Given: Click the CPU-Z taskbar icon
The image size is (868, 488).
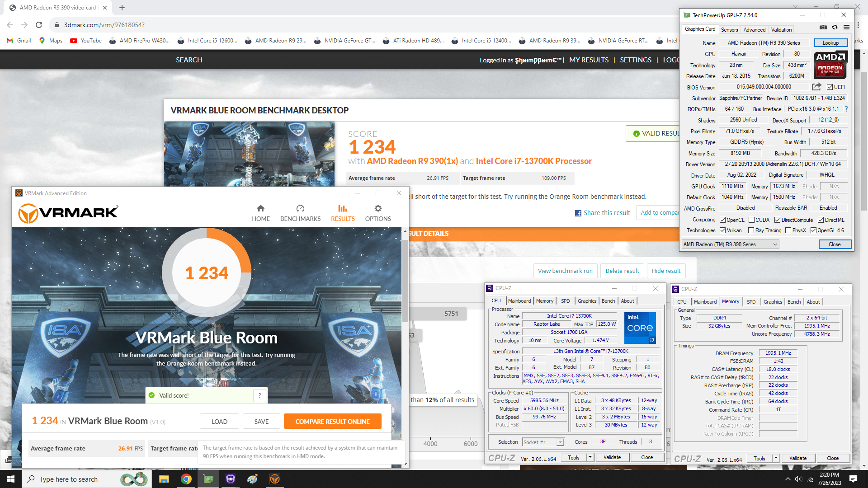Looking at the screenshot, I should (x=230, y=479).
